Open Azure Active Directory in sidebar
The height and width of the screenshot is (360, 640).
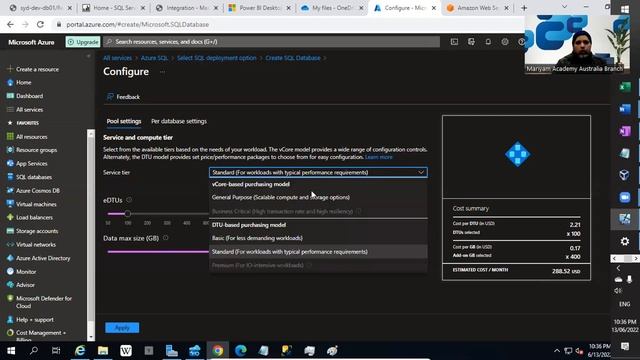43,258
